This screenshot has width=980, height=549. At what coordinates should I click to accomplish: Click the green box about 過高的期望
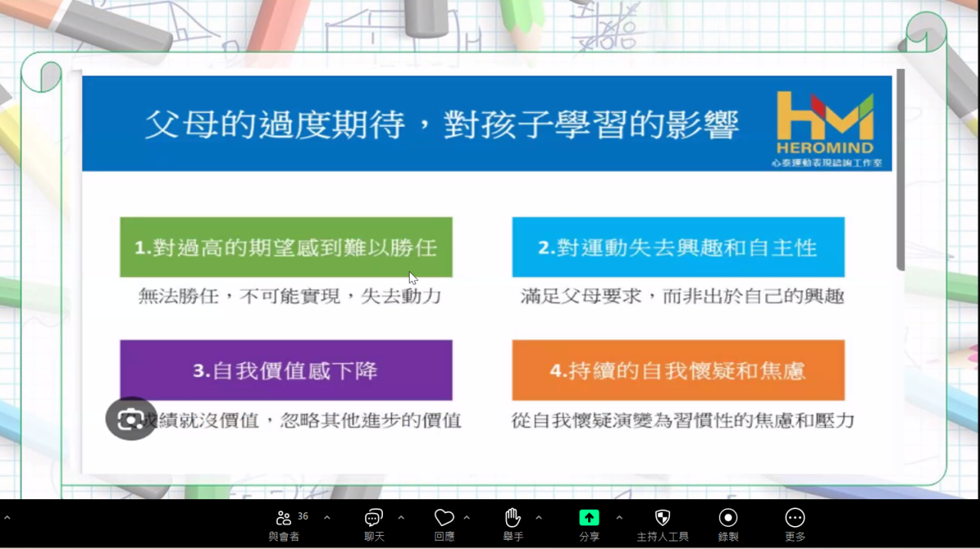coord(286,247)
